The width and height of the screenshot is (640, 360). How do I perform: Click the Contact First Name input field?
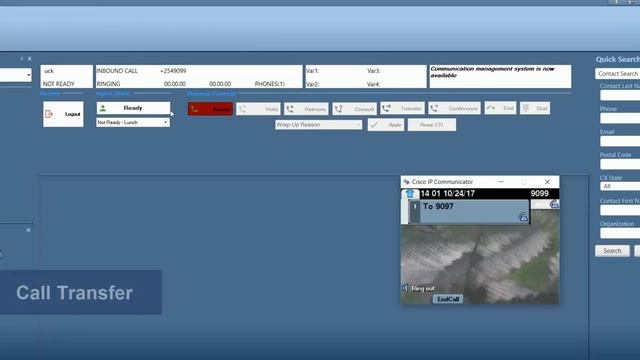tap(620, 210)
